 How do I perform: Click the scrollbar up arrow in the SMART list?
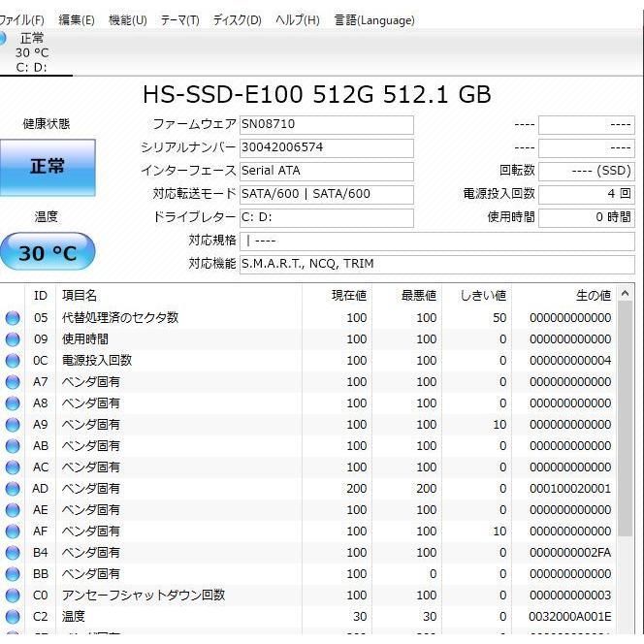point(626,293)
